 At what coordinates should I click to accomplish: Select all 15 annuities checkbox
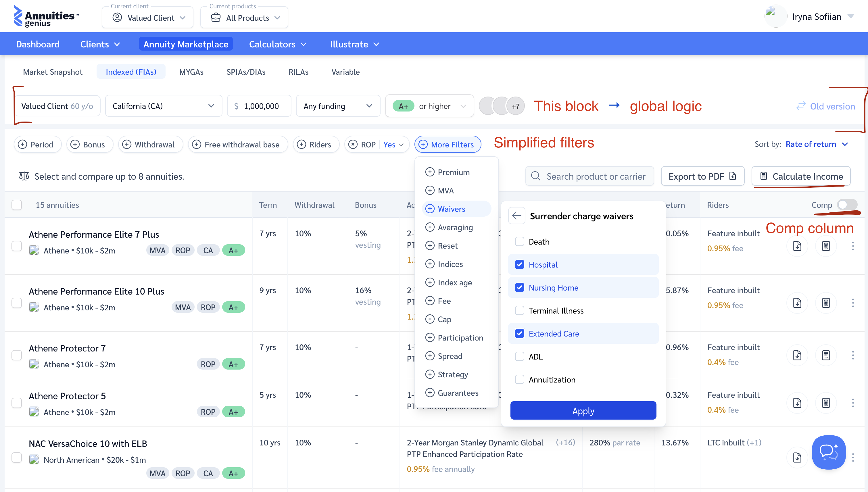17,205
